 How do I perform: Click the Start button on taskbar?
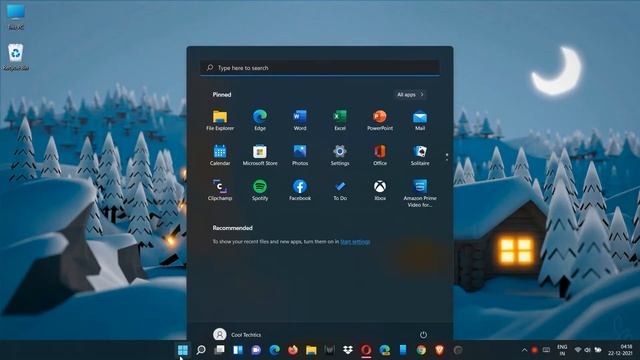[182, 350]
